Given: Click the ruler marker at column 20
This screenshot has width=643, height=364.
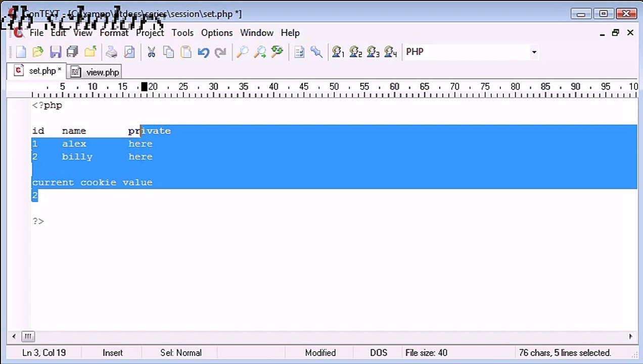Looking at the screenshot, I should (x=152, y=87).
